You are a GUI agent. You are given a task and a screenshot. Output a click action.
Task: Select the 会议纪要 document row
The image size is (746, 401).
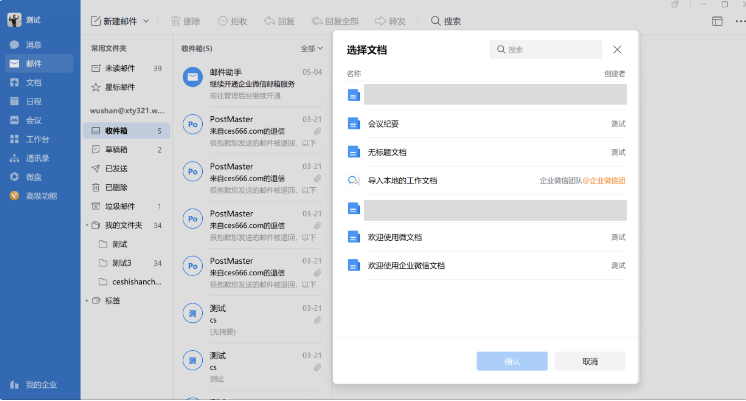tap(485, 124)
